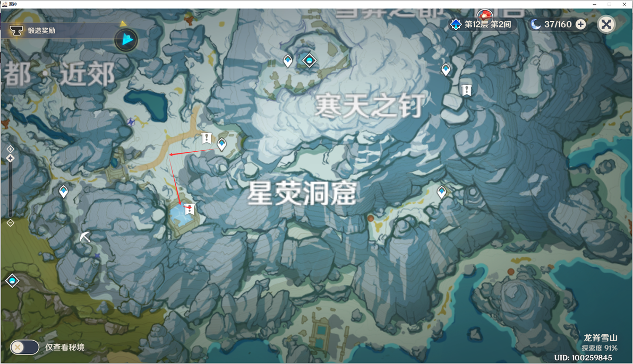
Task: Zoom in using the slider plus icon
Action: (11, 149)
